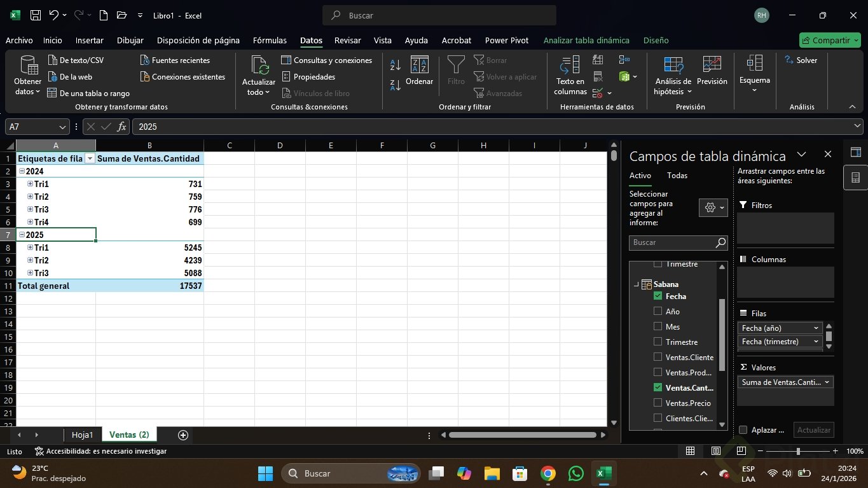Uncheck the Fecha field checkbox

pyautogui.click(x=658, y=296)
